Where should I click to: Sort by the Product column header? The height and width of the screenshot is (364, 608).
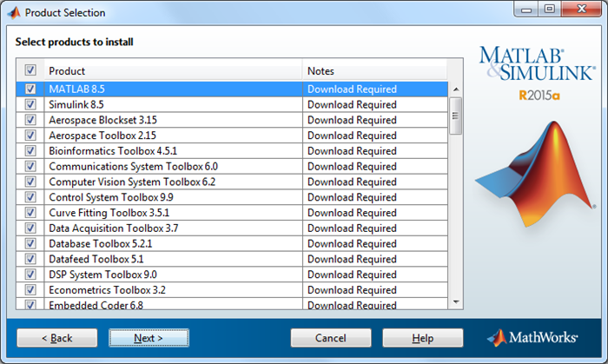[174, 70]
